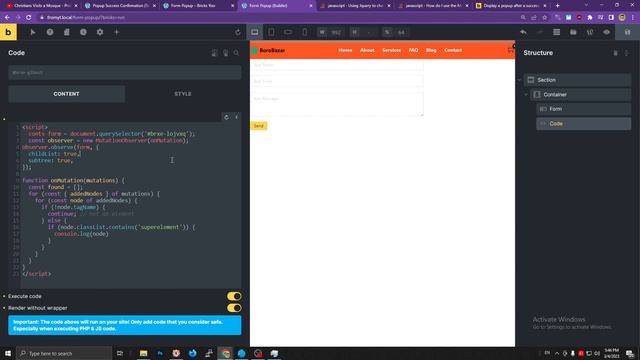Open the 'Popup Success Confirmation' browser tab

(120, 6)
